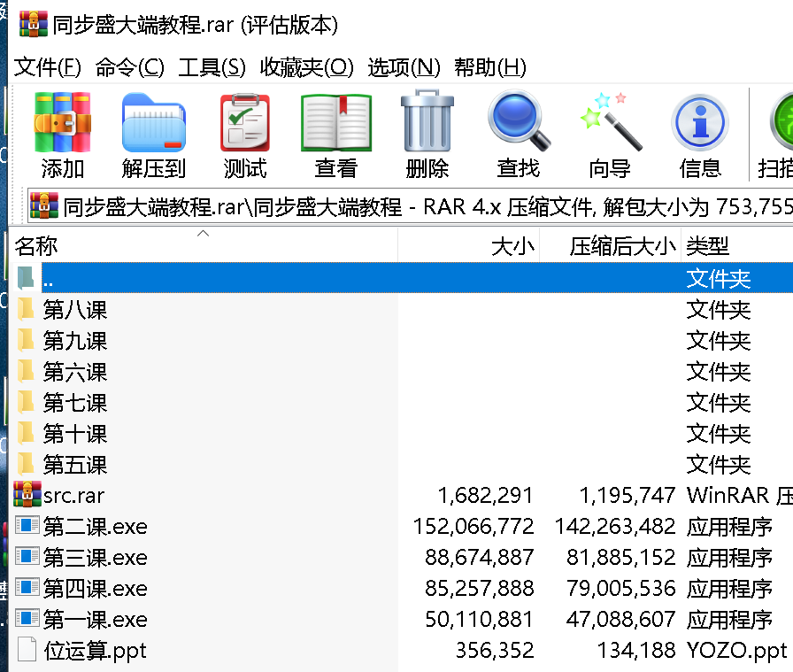The width and height of the screenshot is (793, 672).
Task: Click the 第二课.exe application icon
Action: tap(27, 526)
